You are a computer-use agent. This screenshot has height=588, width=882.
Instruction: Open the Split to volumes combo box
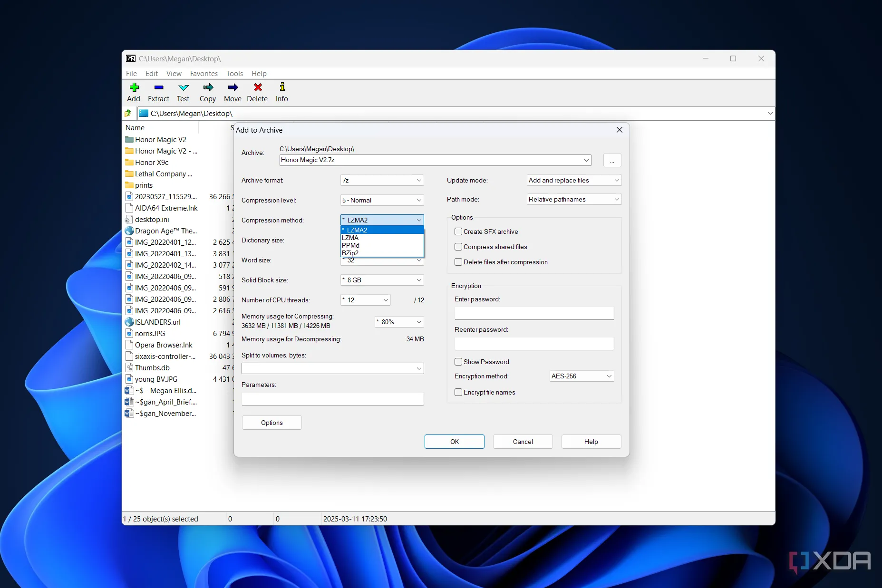click(x=332, y=368)
